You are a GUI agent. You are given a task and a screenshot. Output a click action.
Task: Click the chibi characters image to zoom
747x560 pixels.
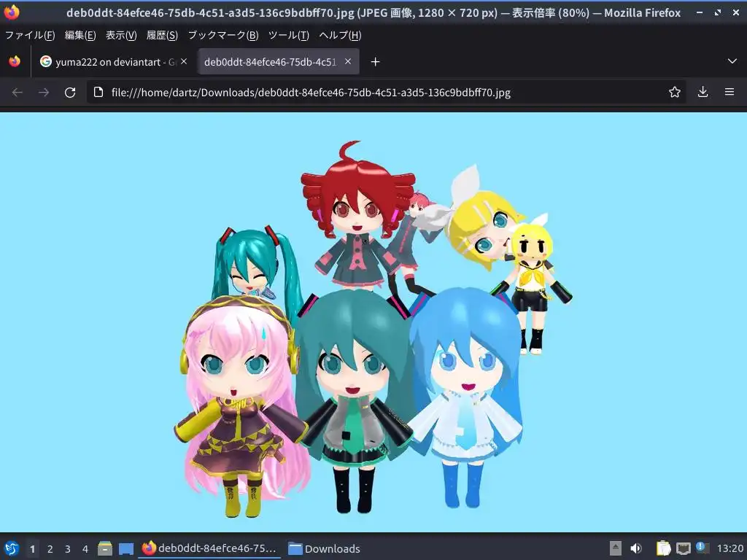click(373, 322)
